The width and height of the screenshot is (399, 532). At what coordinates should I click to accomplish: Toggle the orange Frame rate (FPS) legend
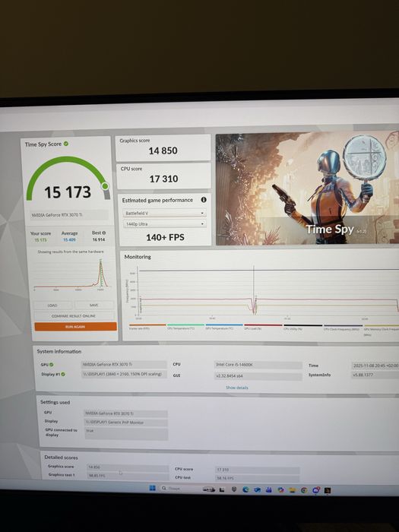coord(147,327)
